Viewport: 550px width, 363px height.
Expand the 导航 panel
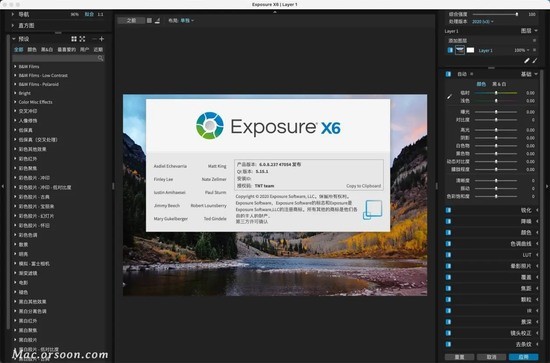coord(13,14)
